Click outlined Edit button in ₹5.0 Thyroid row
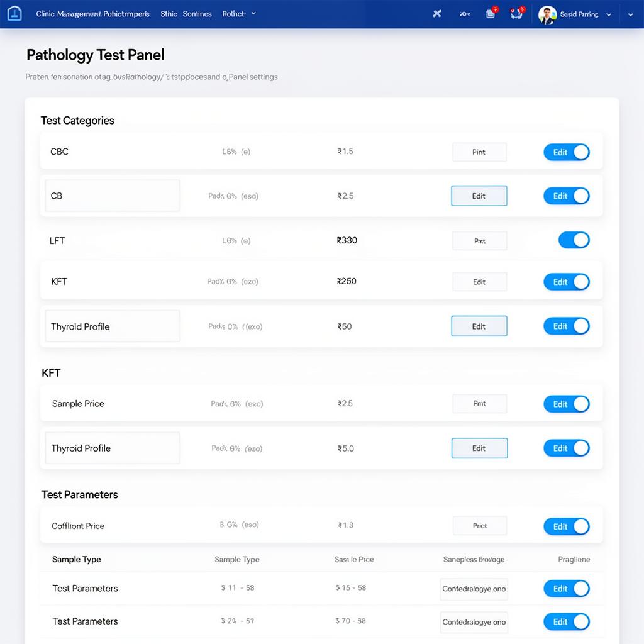 click(479, 448)
